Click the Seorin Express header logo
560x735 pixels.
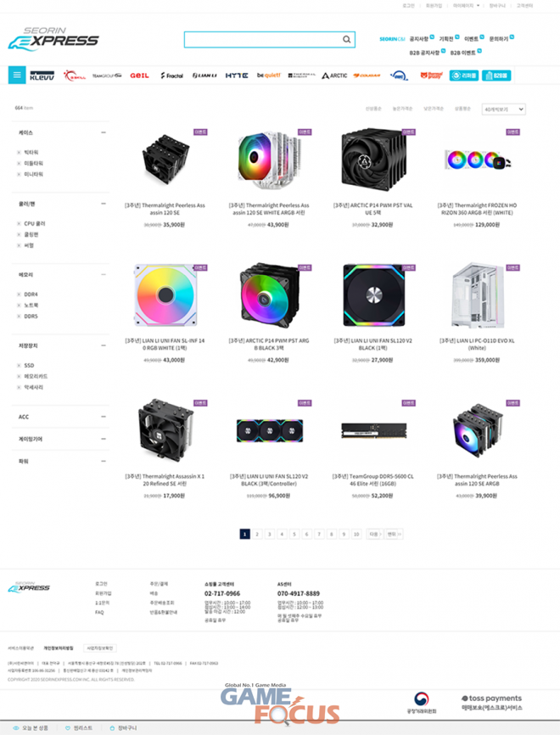click(53, 38)
